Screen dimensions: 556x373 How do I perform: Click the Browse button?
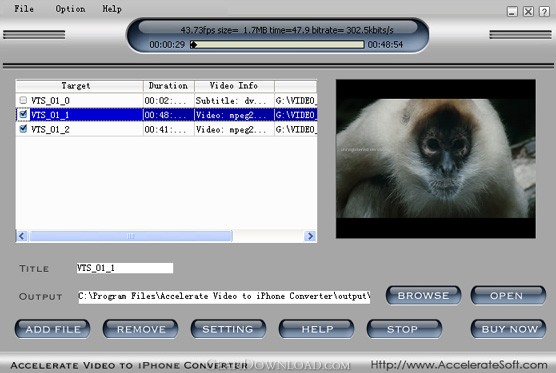coord(423,296)
